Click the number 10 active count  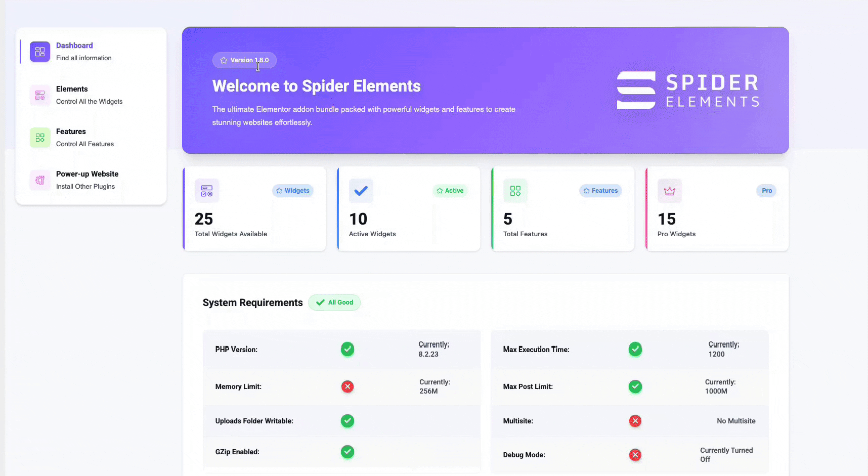click(x=358, y=219)
